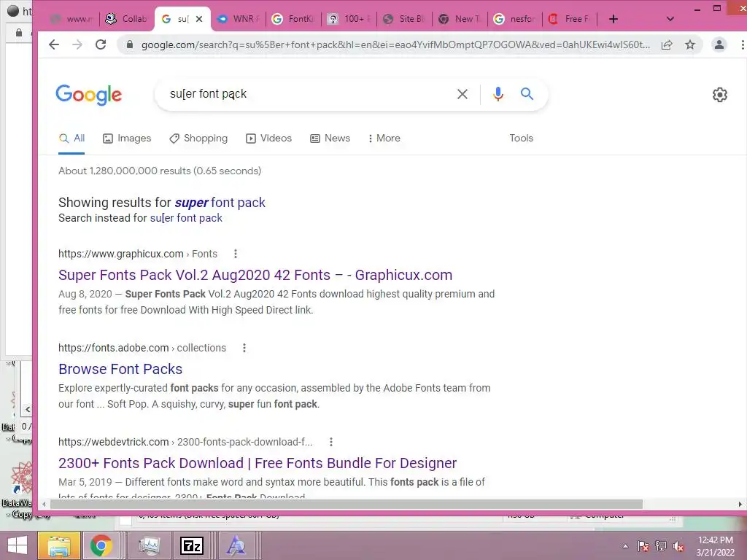Open the share page icon in address bar
The image size is (747, 560).
coord(667,44)
